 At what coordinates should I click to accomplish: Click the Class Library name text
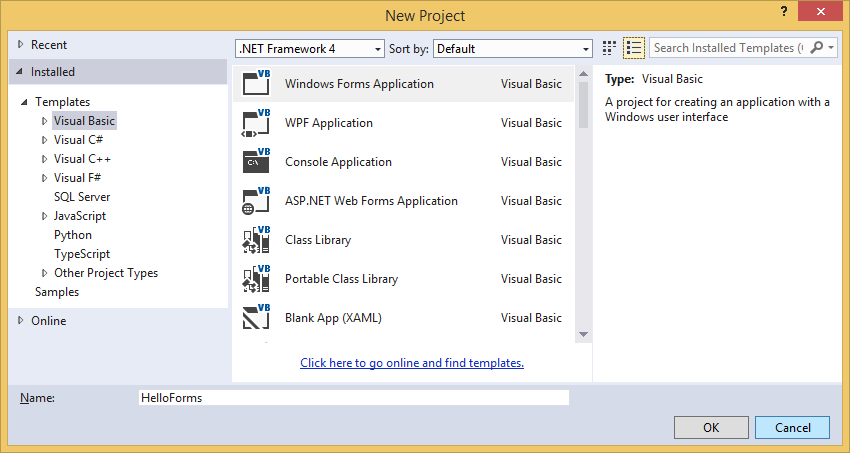click(318, 240)
